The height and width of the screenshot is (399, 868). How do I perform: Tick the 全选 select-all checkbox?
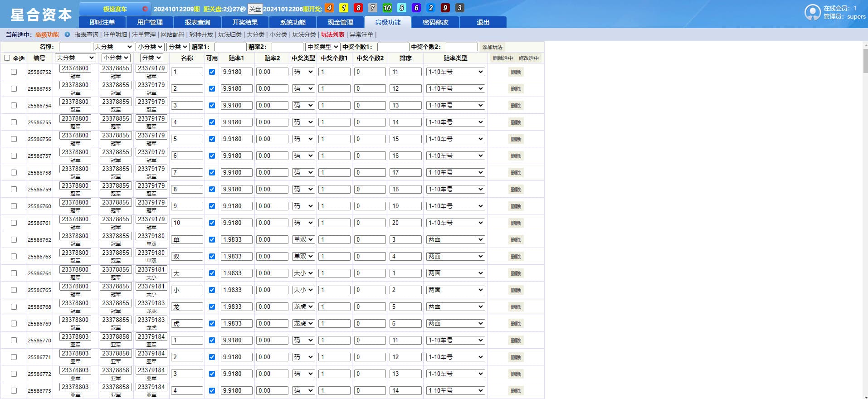(7, 58)
